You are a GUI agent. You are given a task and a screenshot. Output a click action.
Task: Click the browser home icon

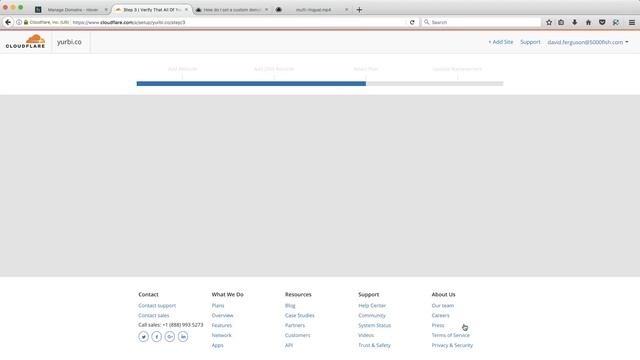point(588,22)
